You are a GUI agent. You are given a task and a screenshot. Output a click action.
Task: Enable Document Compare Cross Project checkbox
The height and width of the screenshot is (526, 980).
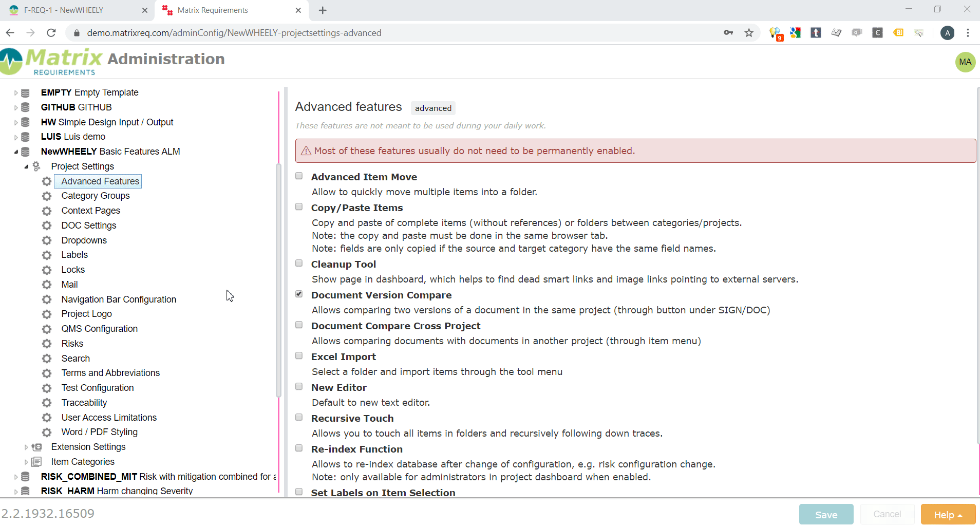pos(299,325)
